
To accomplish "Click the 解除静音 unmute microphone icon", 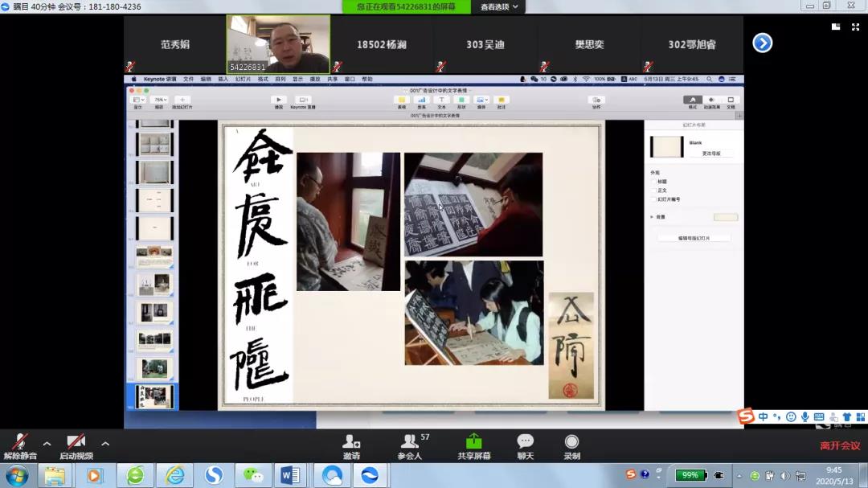I will (x=18, y=441).
